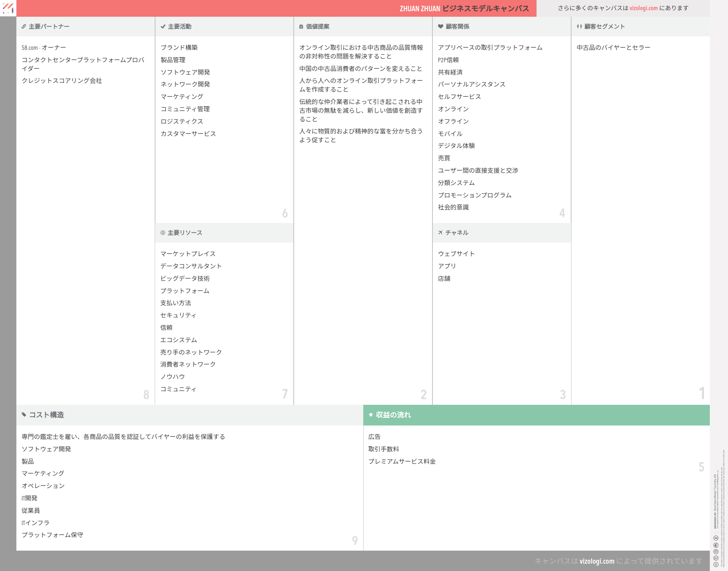Click the checkmark icon beside 主要活動
The image size is (728, 571).
click(163, 27)
